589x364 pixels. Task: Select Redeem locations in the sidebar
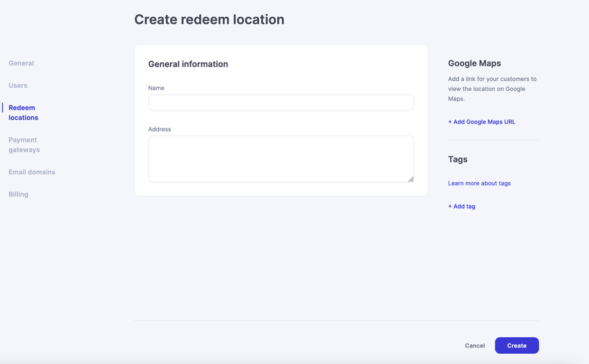click(x=23, y=113)
